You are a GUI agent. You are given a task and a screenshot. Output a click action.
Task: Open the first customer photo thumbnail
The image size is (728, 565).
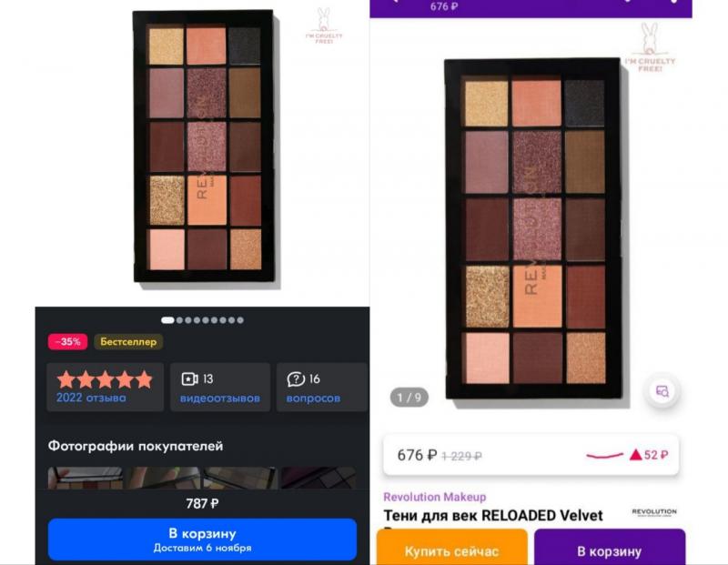pyautogui.click(x=86, y=478)
